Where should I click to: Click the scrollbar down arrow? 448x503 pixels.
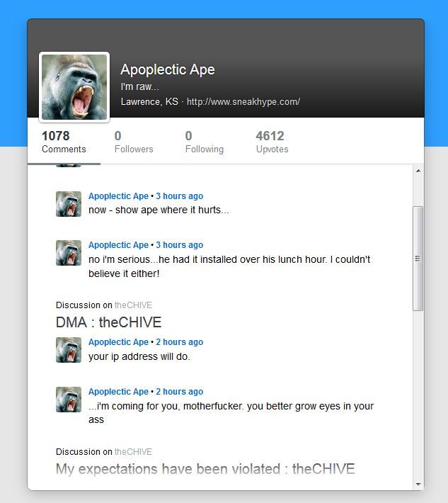point(418,484)
